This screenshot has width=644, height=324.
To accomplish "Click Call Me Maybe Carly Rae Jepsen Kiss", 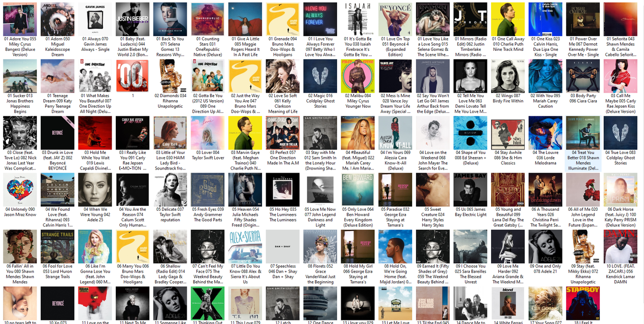I will 621,87.
